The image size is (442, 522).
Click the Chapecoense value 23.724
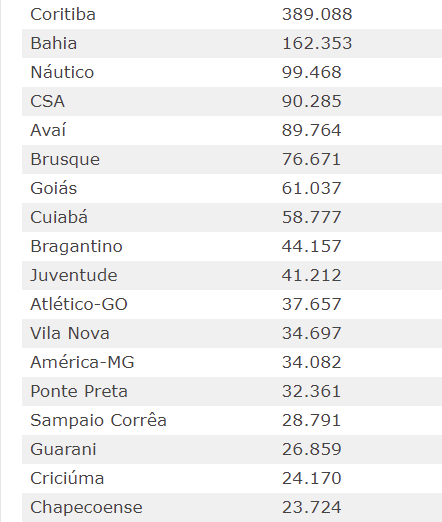312,507
